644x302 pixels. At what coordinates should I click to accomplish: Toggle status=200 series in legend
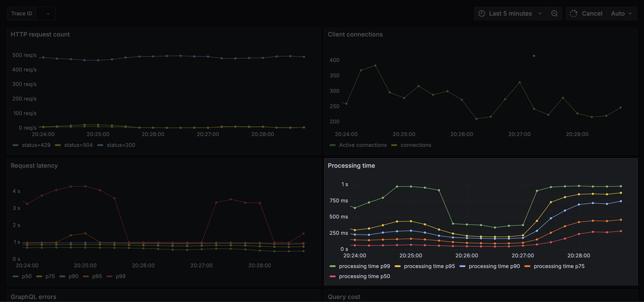[x=116, y=145]
